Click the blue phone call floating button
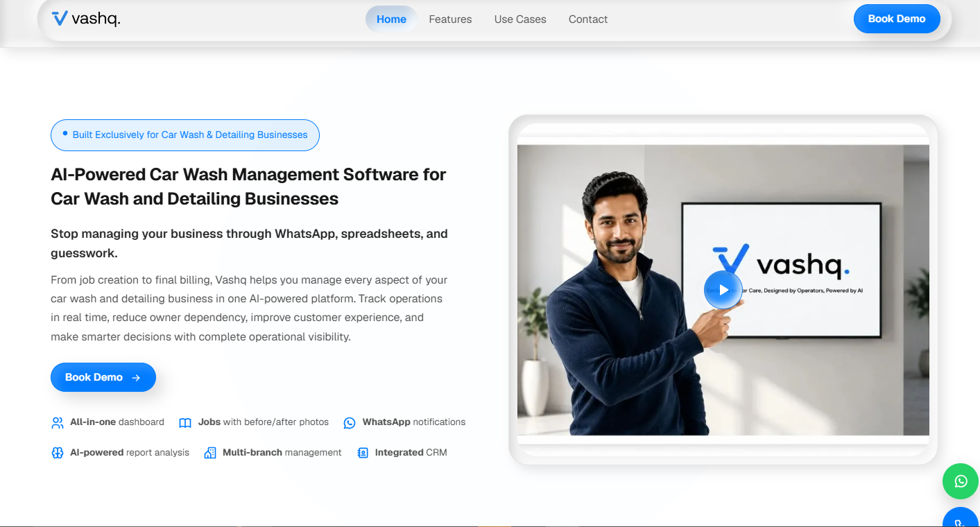Screen dimensions: 980x527 coord(961,518)
